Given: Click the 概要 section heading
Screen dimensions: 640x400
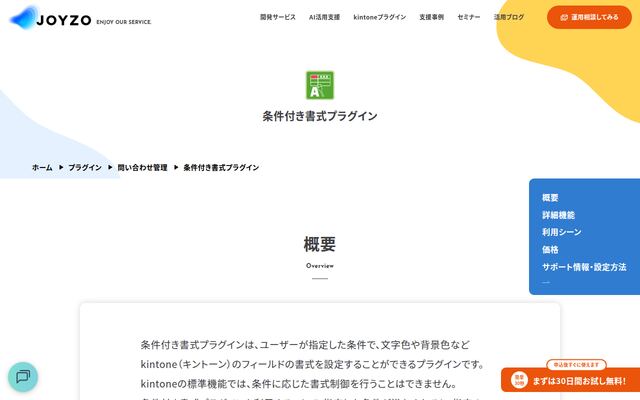Looking at the screenshot, I should pyautogui.click(x=320, y=244).
